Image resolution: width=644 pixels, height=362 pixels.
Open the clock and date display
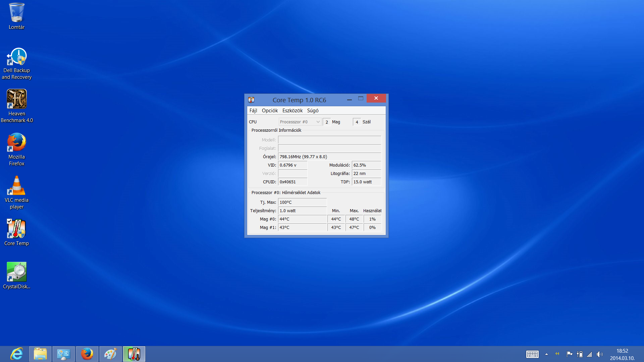[622, 354]
